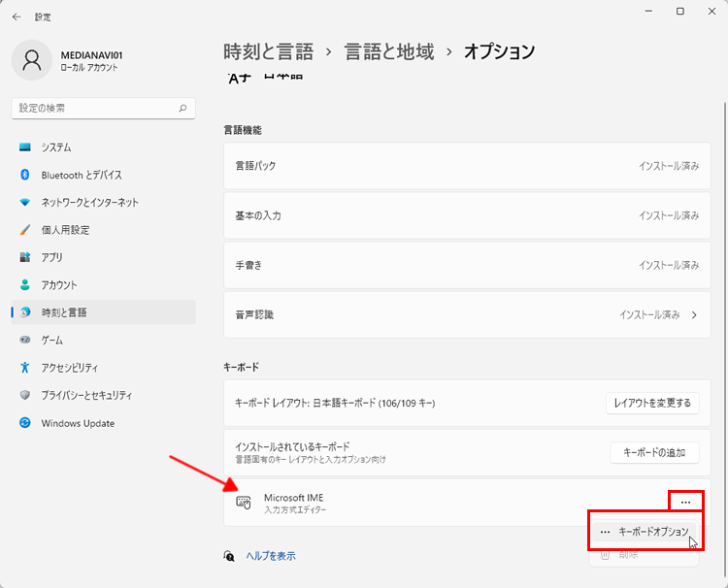Click the Windows Update refresh icon

tap(25, 423)
